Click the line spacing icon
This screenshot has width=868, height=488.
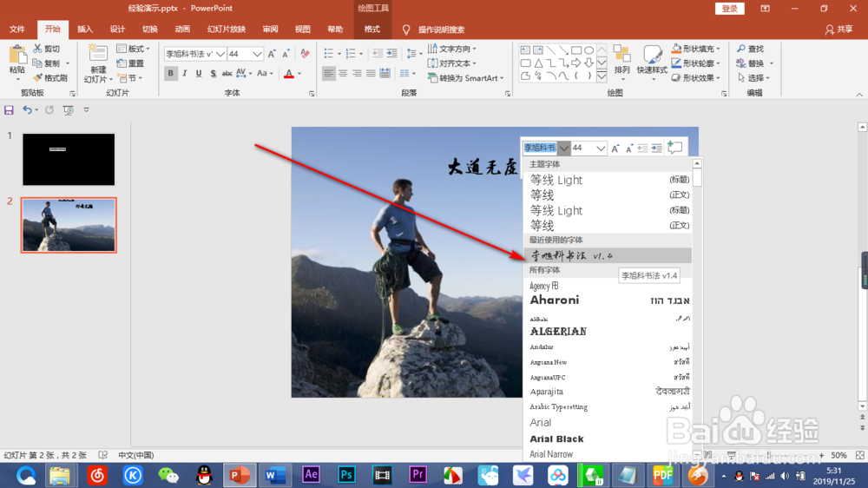(x=411, y=54)
